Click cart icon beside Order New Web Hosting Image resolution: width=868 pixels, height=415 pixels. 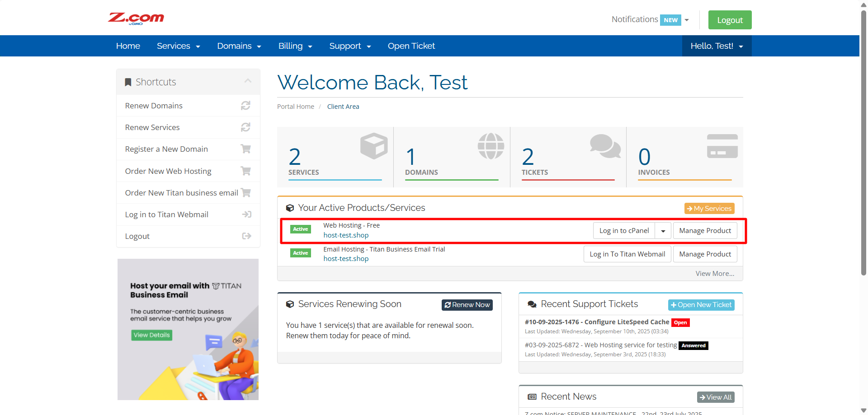tap(245, 171)
